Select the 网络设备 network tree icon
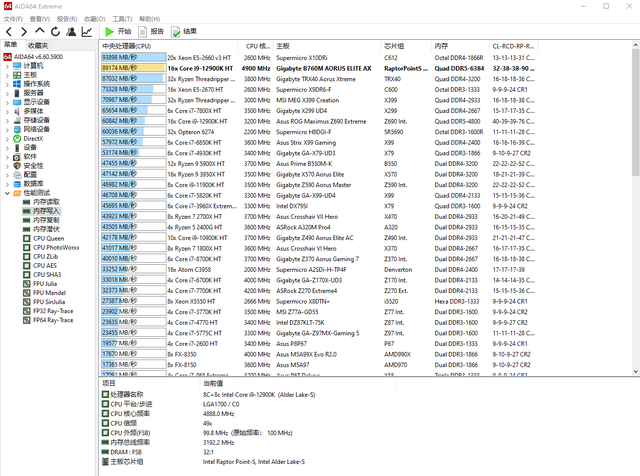Image resolution: width=640 pixels, height=476 pixels. (x=17, y=129)
